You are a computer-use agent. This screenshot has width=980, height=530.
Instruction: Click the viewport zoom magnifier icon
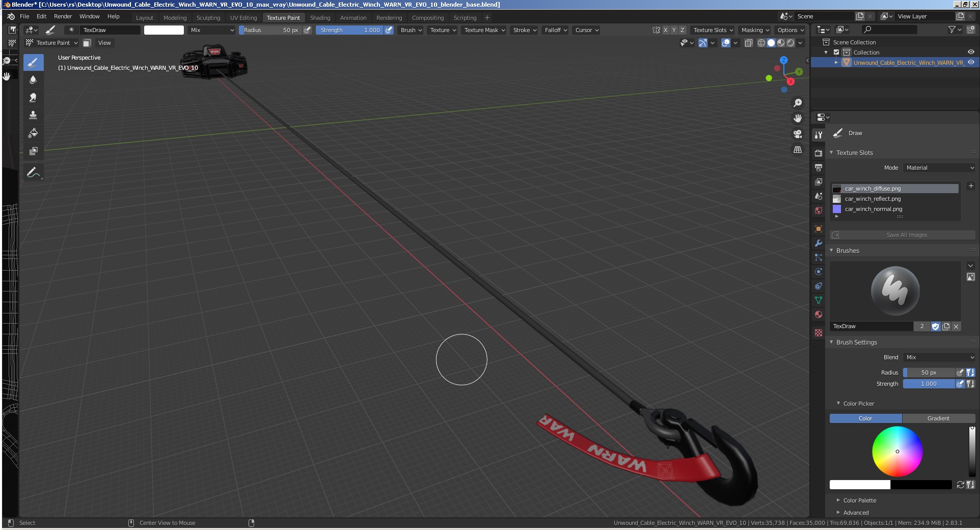(x=798, y=103)
